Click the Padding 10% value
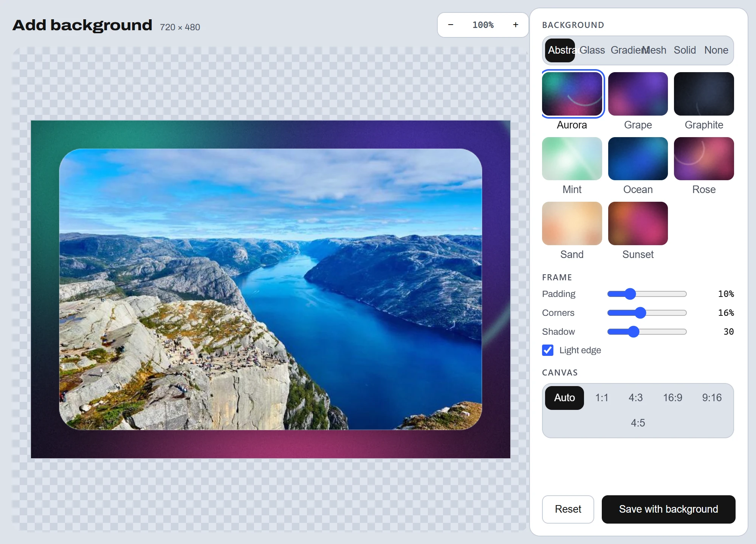 click(x=726, y=294)
